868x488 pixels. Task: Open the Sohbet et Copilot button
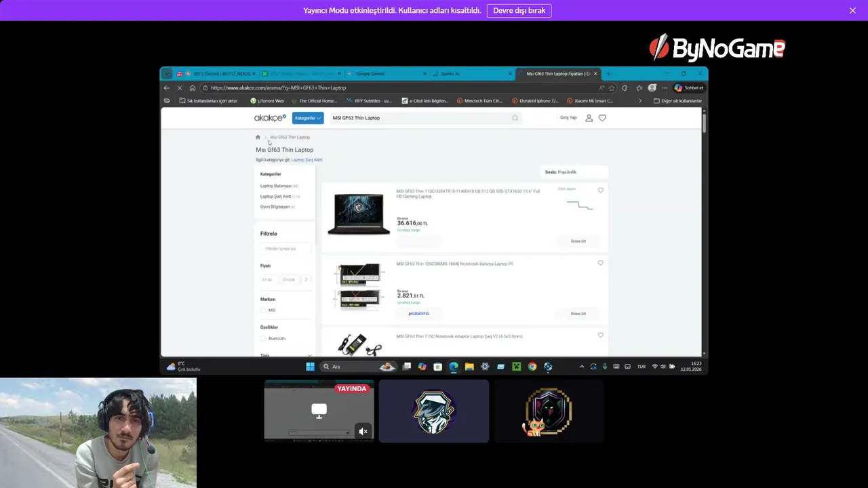[x=689, y=87]
